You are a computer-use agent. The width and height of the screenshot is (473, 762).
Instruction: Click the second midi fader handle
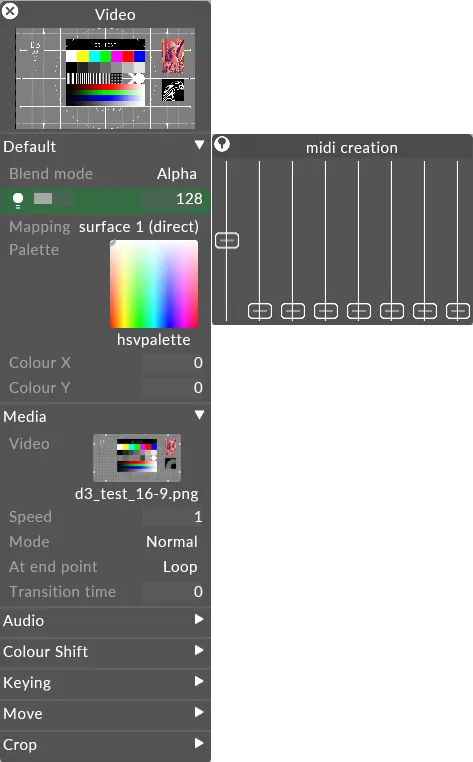coord(260,311)
